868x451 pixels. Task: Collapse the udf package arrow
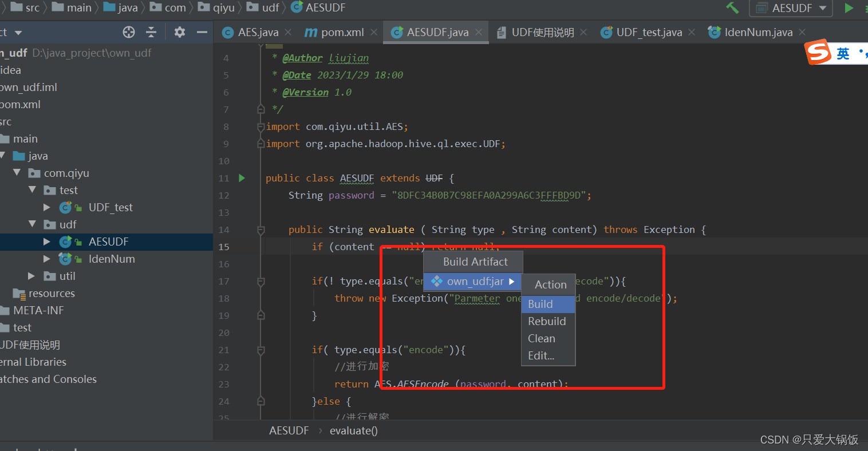tap(33, 224)
